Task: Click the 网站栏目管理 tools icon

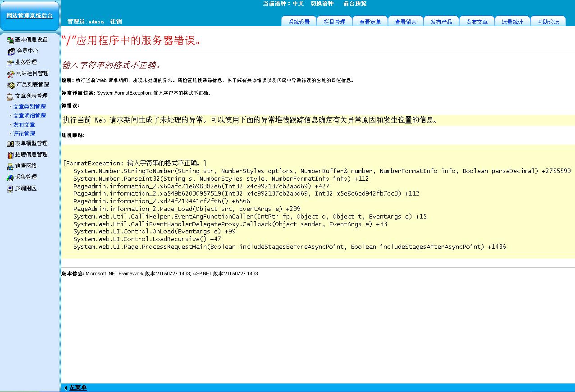Action: [x=11, y=73]
